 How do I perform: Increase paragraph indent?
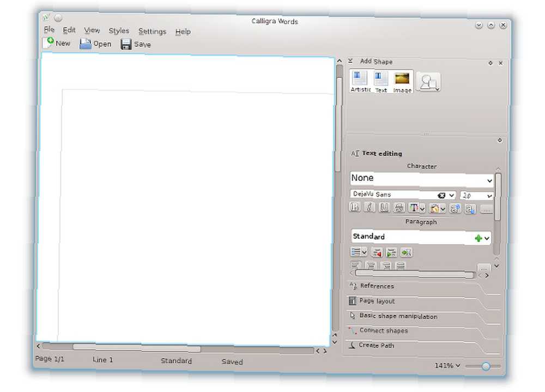pyautogui.click(x=391, y=252)
